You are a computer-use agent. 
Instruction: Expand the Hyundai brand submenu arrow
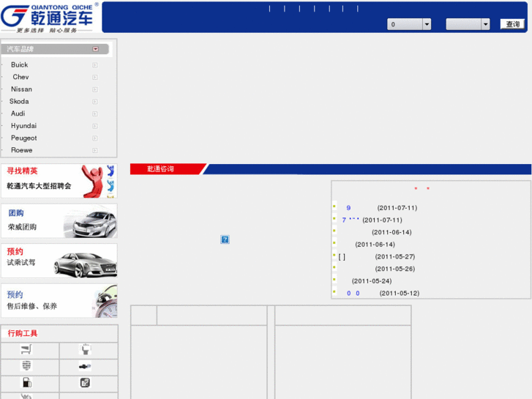click(95, 126)
